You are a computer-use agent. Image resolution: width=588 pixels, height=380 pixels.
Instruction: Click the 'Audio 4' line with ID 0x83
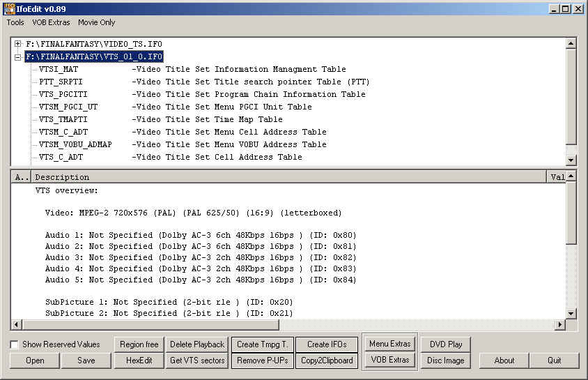tap(200, 268)
